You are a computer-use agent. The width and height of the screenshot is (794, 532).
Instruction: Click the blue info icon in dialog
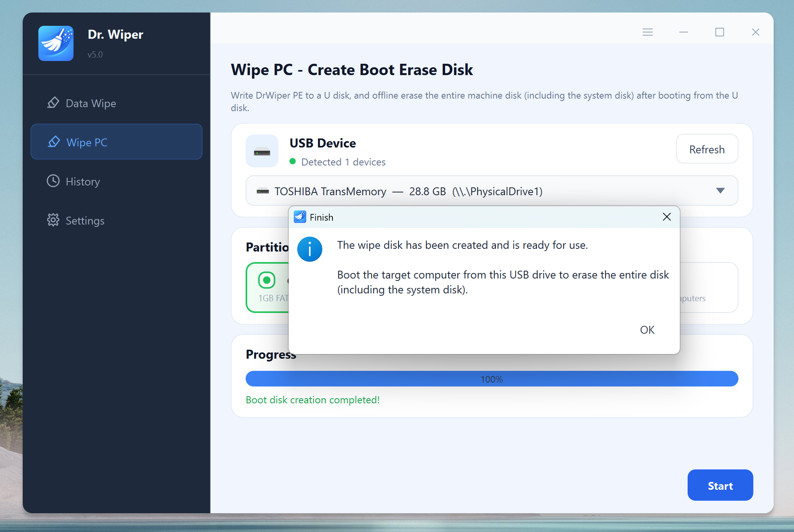(310, 249)
